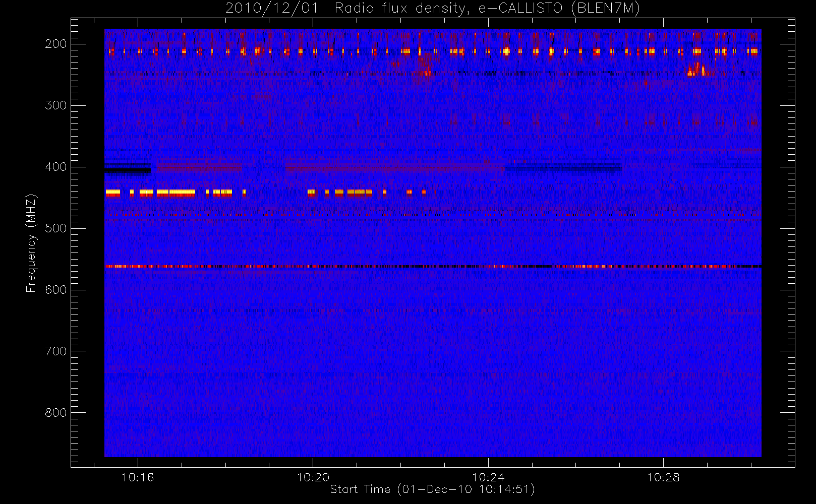Click the 800 frequency tick label
This screenshot has width=816, height=504.
(x=55, y=413)
